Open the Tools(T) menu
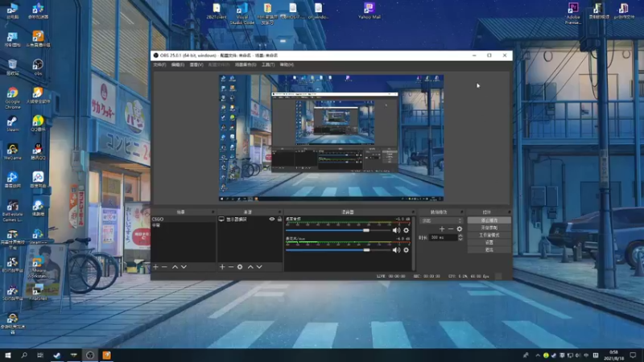644x362 pixels. 268,65
